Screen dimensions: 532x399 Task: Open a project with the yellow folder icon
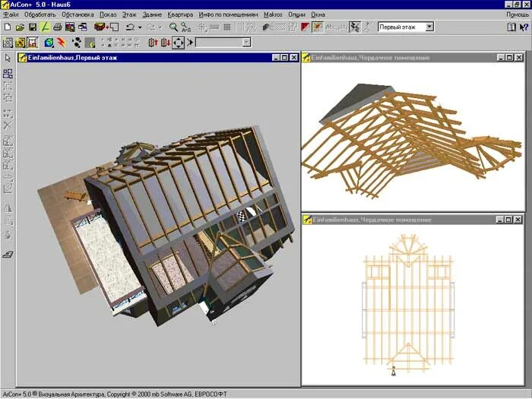(x=20, y=27)
